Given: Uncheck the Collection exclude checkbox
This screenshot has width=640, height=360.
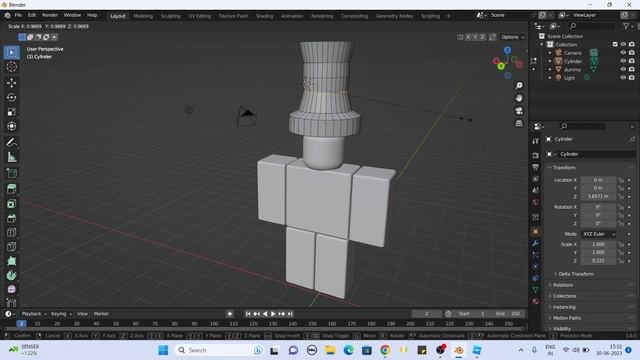Looking at the screenshot, I should click(x=615, y=44).
